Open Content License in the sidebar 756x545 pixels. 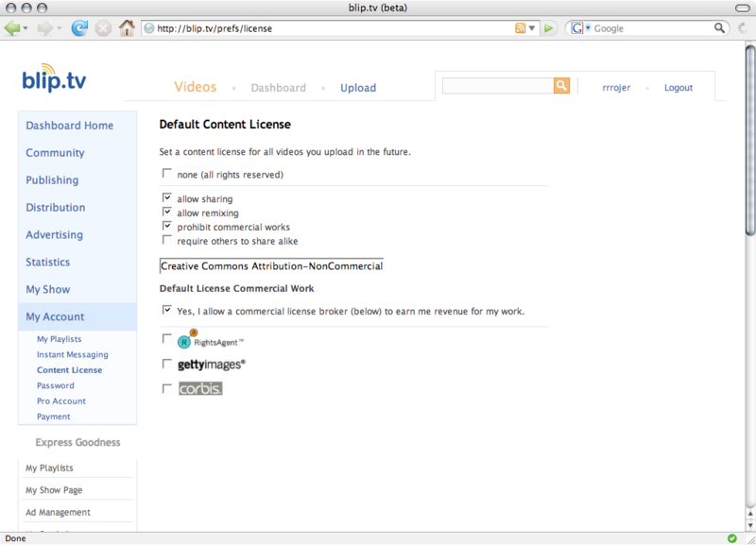pos(69,370)
